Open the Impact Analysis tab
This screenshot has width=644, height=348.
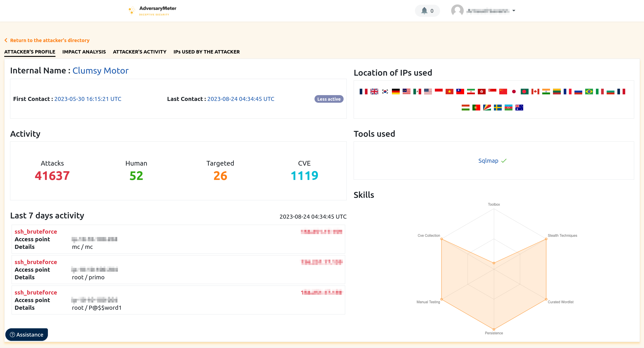[84, 52]
